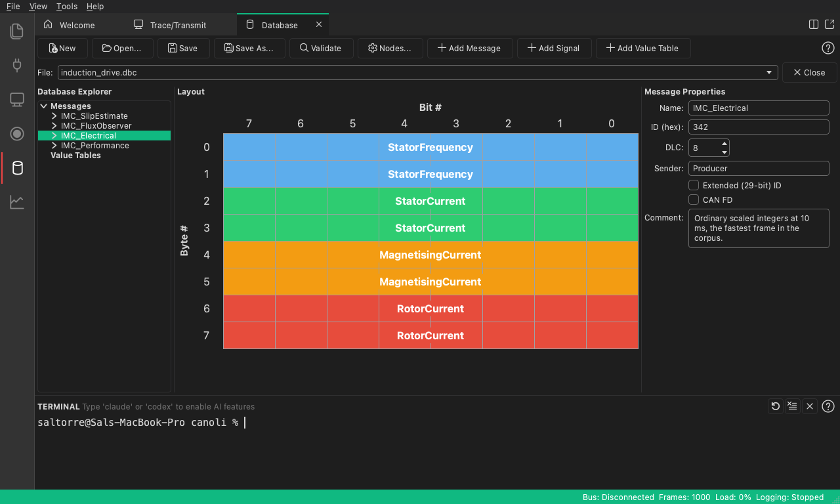
Task: Click the ID (hex) input field
Action: (759, 127)
